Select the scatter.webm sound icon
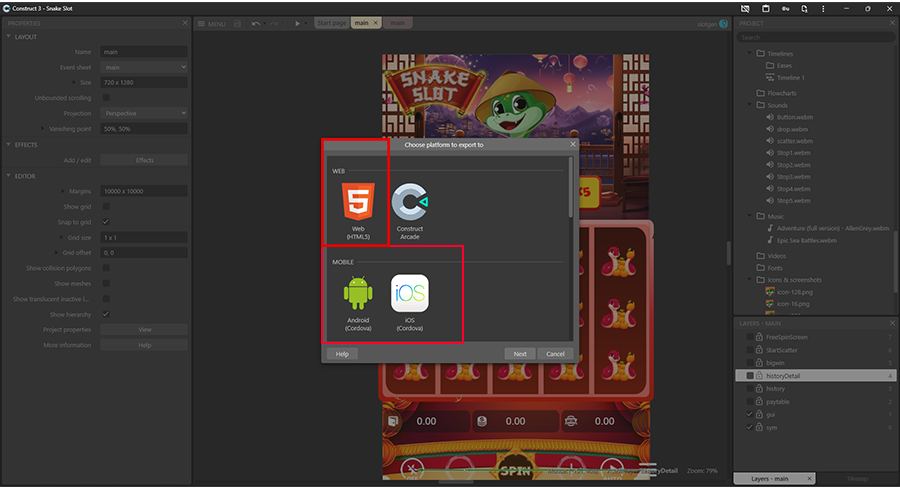900x489 pixels. click(x=770, y=141)
